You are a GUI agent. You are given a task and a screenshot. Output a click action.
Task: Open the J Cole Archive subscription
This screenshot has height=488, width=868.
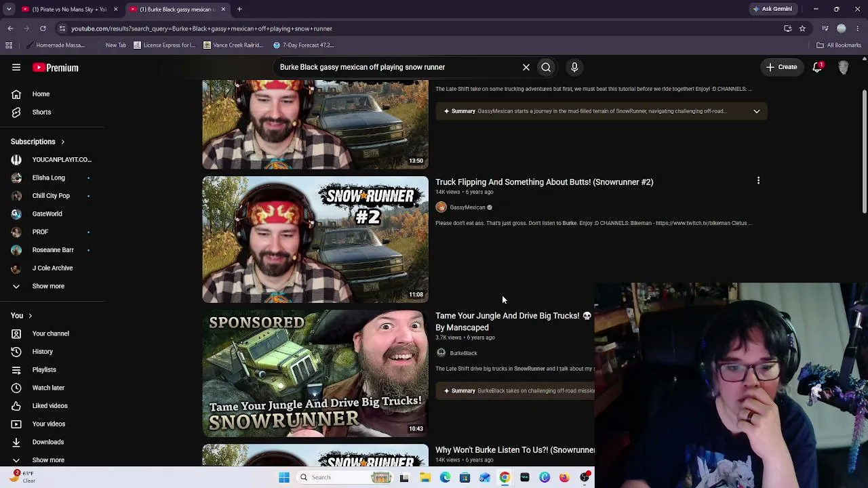pyautogui.click(x=52, y=268)
